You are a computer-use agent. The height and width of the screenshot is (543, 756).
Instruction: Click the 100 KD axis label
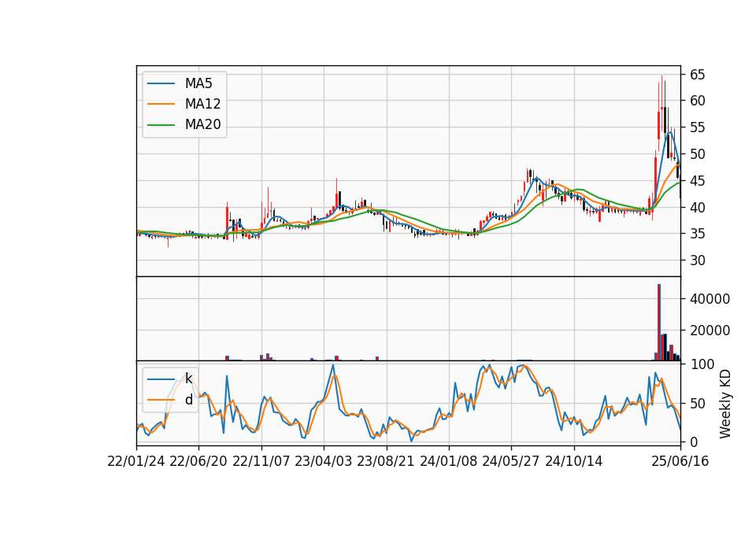click(x=702, y=364)
